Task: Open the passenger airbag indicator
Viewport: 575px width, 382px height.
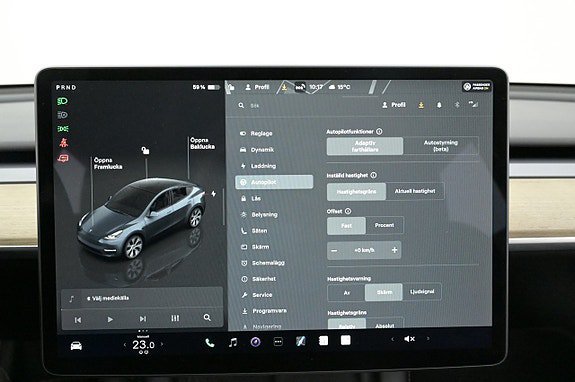Action: [477, 87]
